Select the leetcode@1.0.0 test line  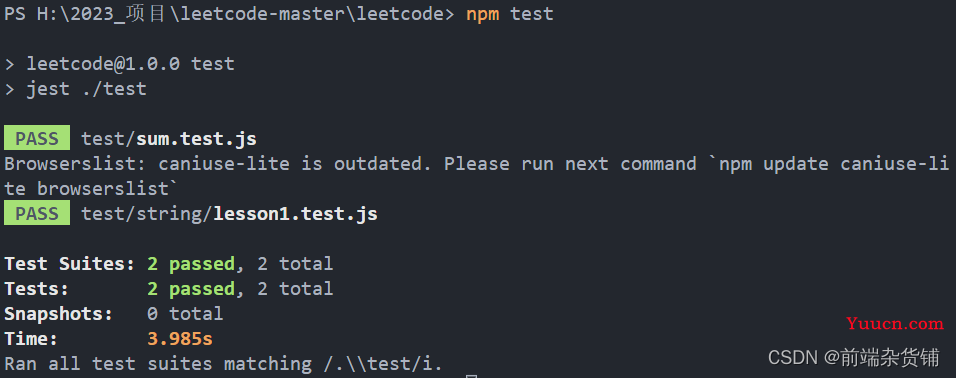pos(120,64)
